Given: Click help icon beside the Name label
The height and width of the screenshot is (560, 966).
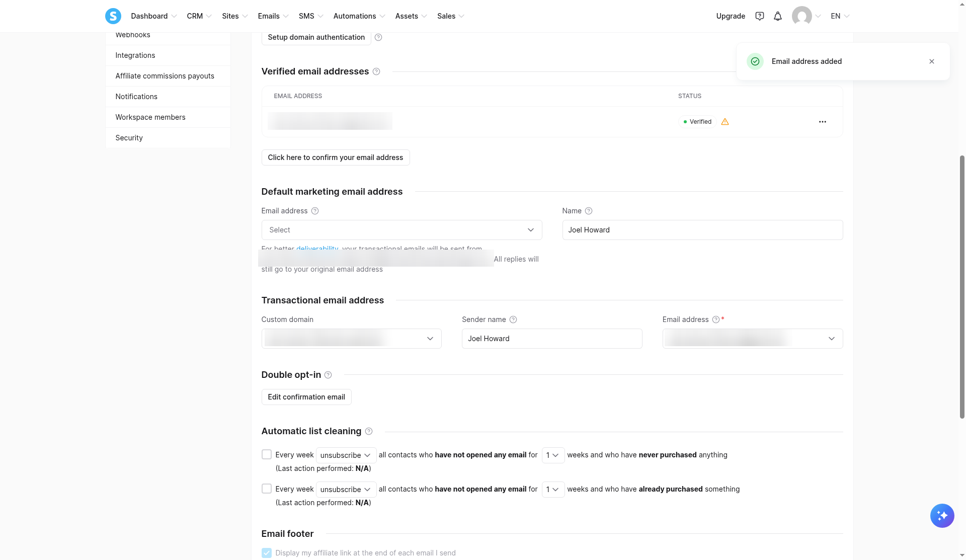Looking at the screenshot, I should click(x=589, y=211).
